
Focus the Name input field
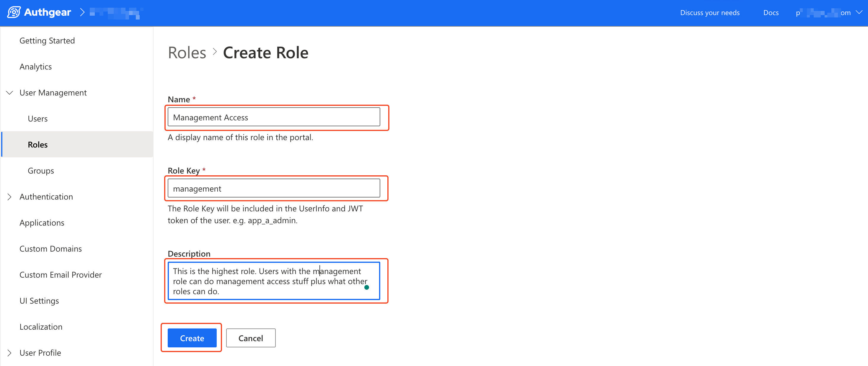(274, 117)
